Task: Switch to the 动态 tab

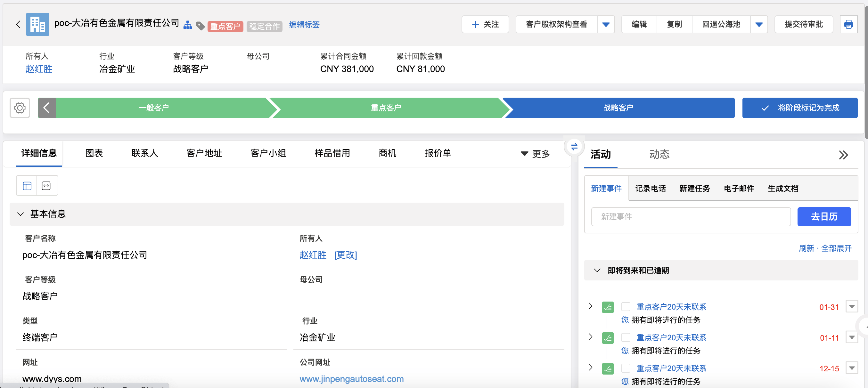Action: [x=659, y=154]
